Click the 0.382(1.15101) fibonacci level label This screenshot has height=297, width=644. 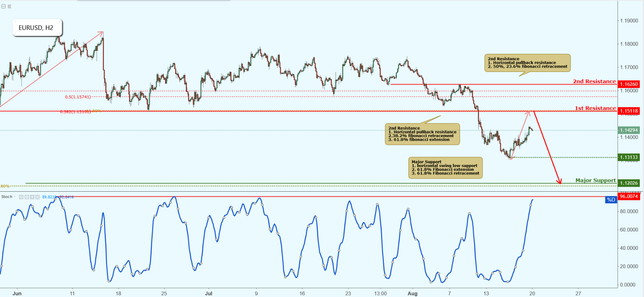pos(75,112)
